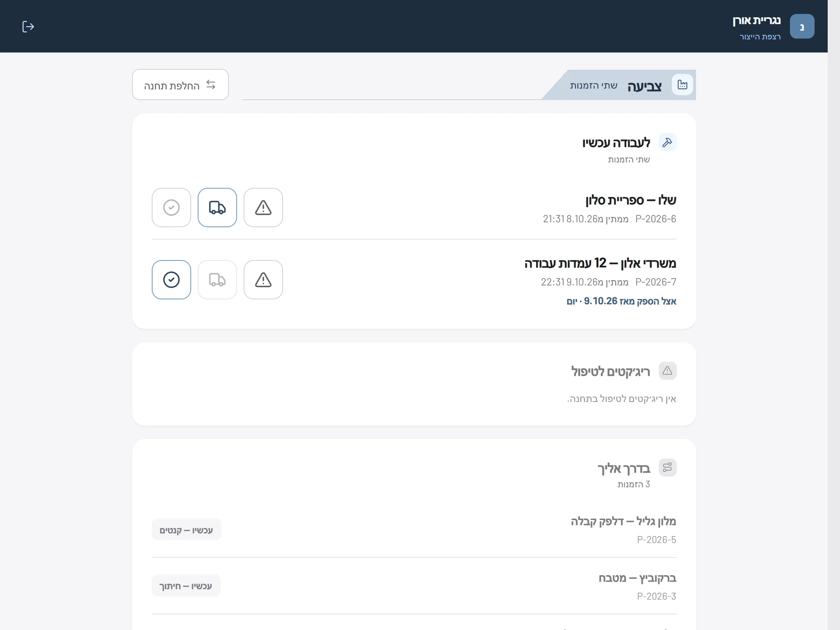
Task: Mark משרדי אלון – 12 עמדות עבודה as done
Action: (x=171, y=280)
